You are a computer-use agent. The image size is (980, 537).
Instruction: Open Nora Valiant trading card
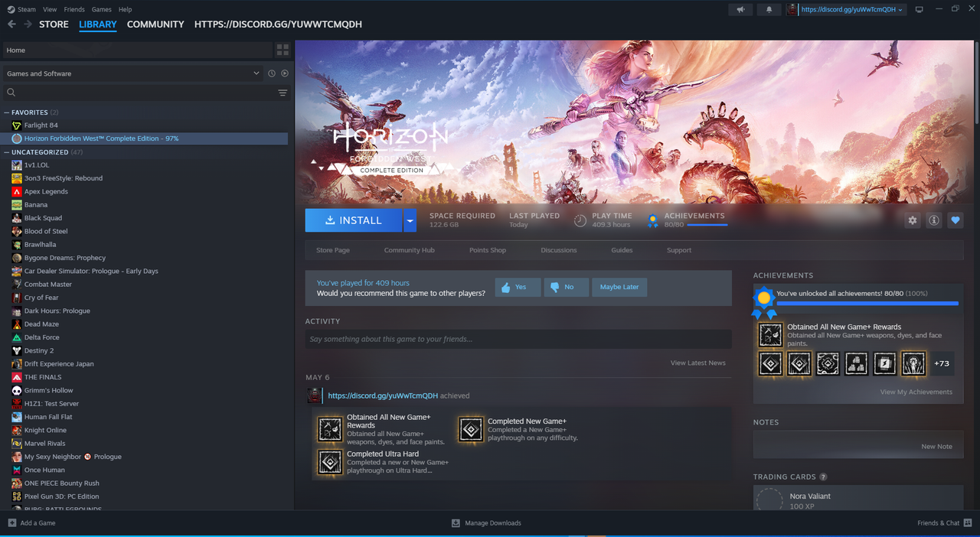(858, 501)
